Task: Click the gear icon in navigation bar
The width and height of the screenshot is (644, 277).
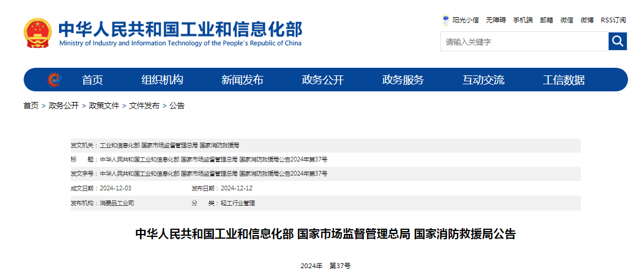Action: pos(54,80)
